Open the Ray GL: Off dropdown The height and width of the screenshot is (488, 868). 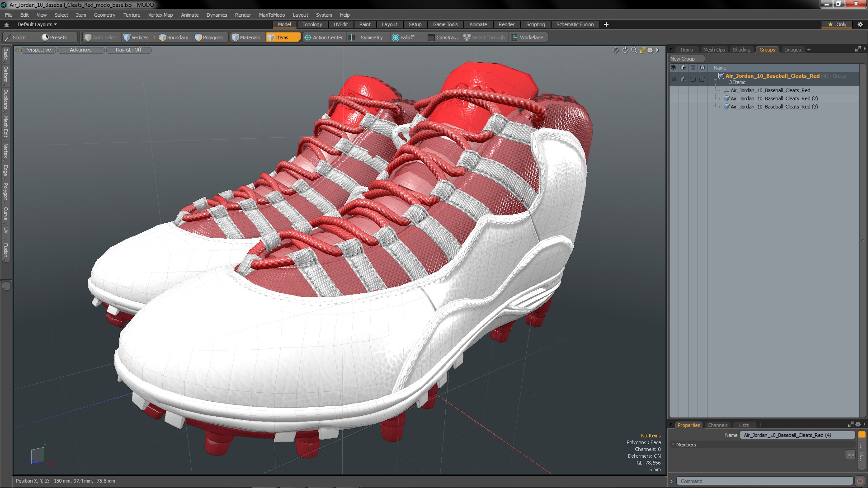tap(128, 50)
